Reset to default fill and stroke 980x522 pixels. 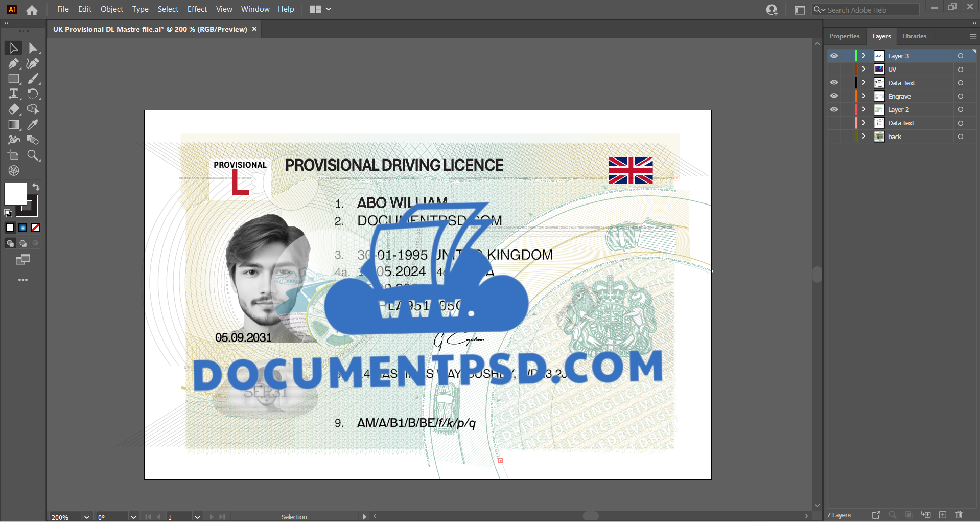pyautogui.click(x=8, y=213)
